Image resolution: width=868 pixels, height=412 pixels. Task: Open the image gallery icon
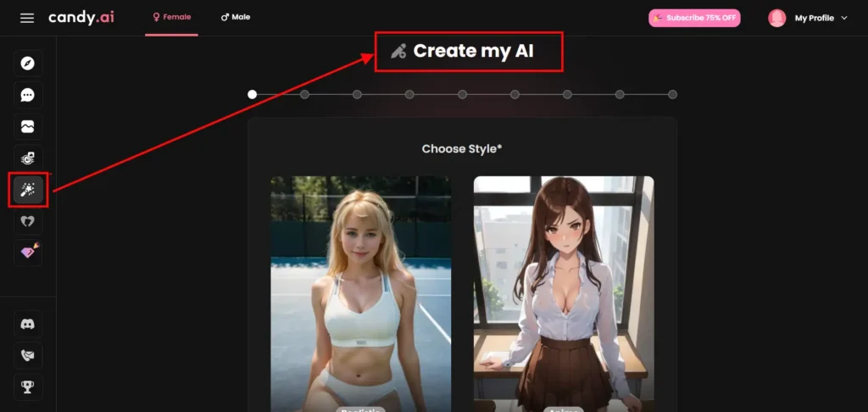point(28,127)
